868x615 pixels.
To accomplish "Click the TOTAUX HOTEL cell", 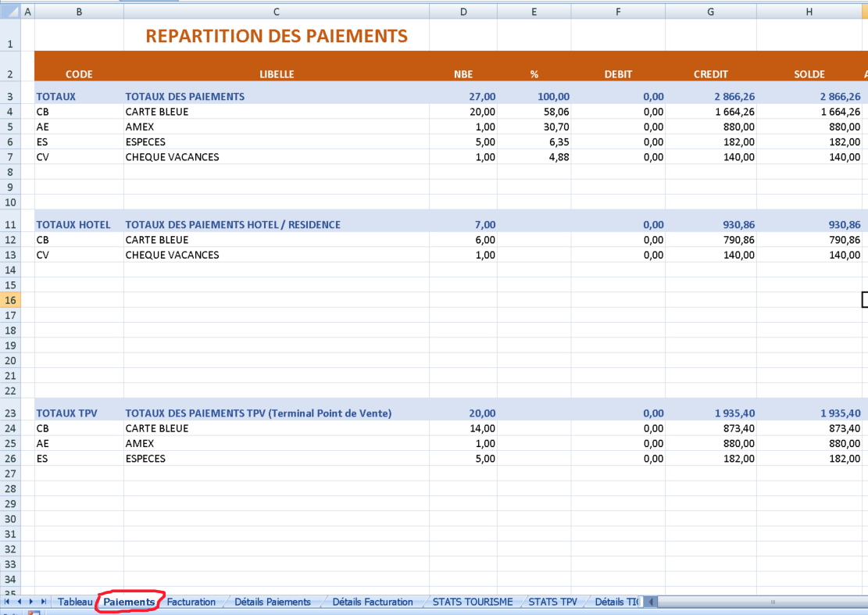I will click(78, 225).
